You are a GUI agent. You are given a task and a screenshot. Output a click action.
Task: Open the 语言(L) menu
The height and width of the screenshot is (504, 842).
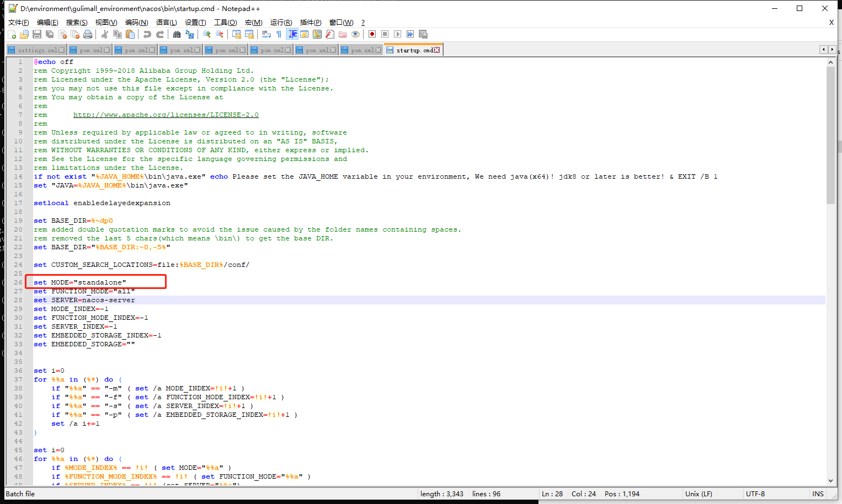pyautogui.click(x=166, y=23)
